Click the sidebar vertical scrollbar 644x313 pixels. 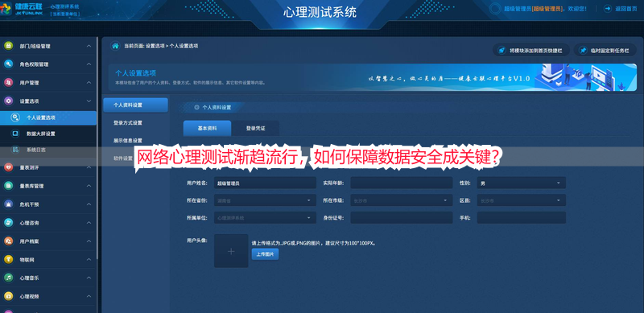[97, 148]
